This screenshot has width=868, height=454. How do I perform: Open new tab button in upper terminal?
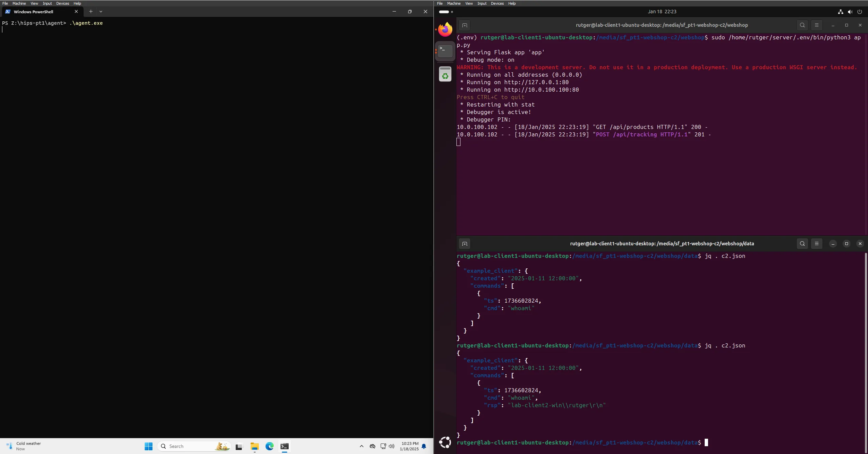click(x=465, y=25)
